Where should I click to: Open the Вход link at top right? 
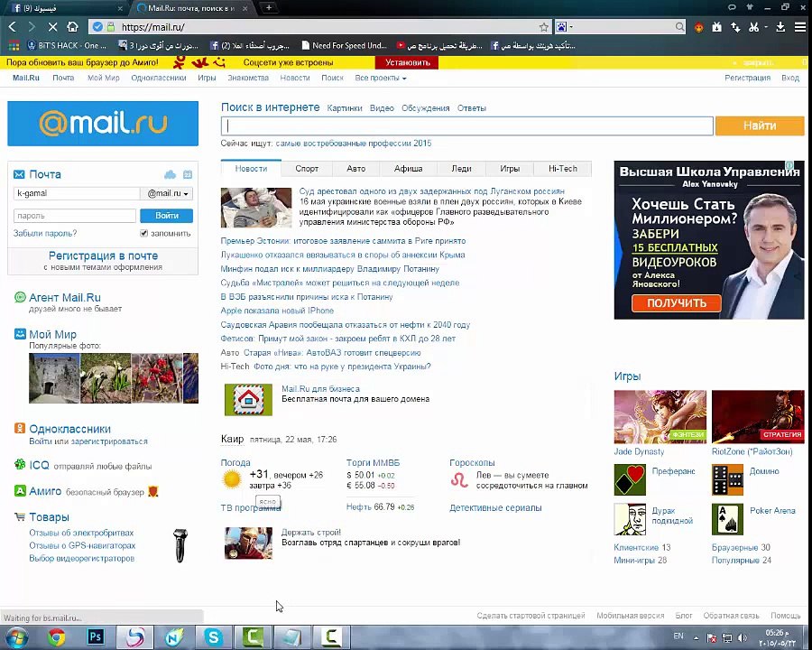(790, 78)
